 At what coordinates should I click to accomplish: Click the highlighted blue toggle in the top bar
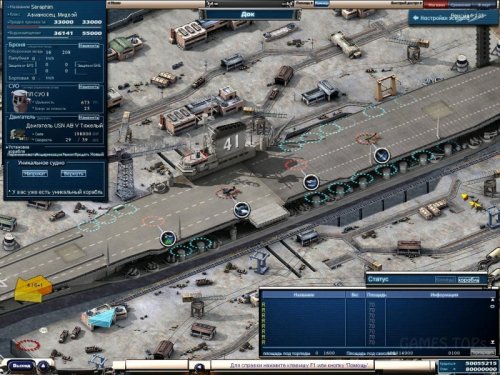click(x=322, y=3)
